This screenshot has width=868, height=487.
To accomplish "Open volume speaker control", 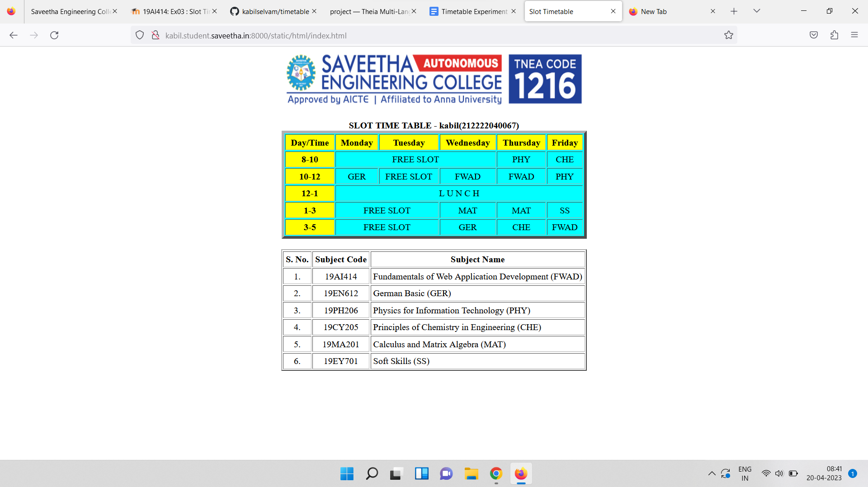I will pyautogui.click(x=779, y=473).
